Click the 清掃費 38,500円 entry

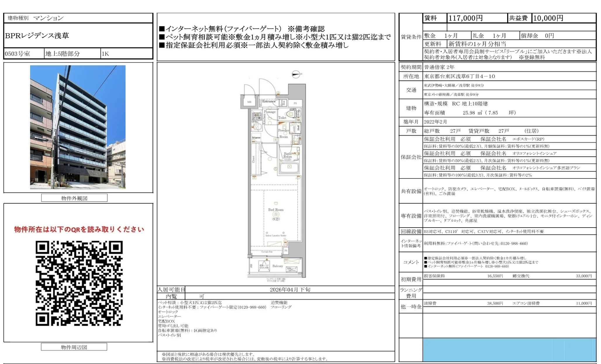pos(463,303)
